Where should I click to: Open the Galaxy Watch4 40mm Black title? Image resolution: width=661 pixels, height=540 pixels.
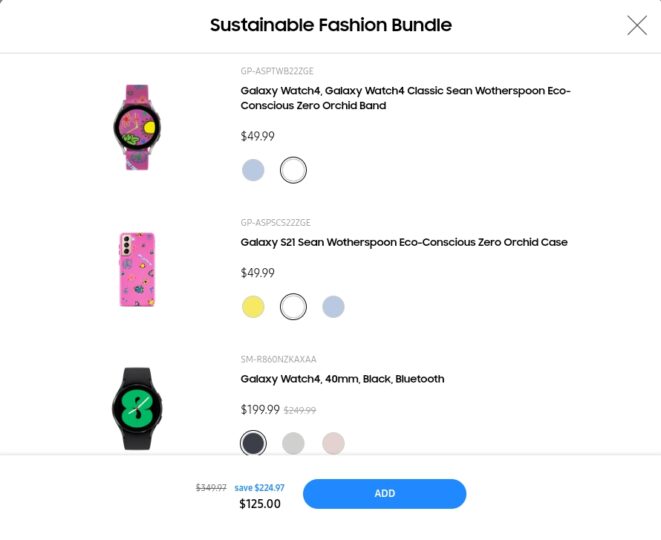tap(342, 379)
